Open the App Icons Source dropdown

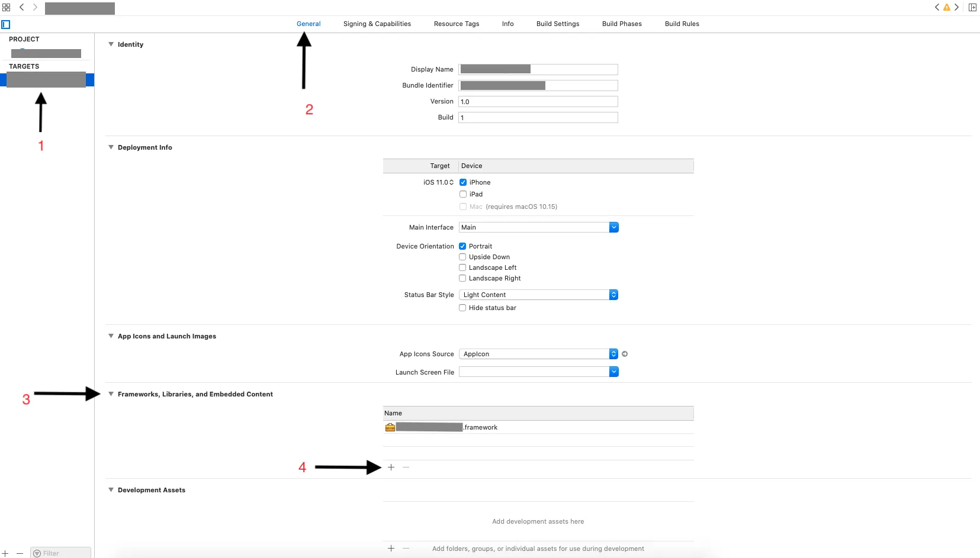pos(539,354)
